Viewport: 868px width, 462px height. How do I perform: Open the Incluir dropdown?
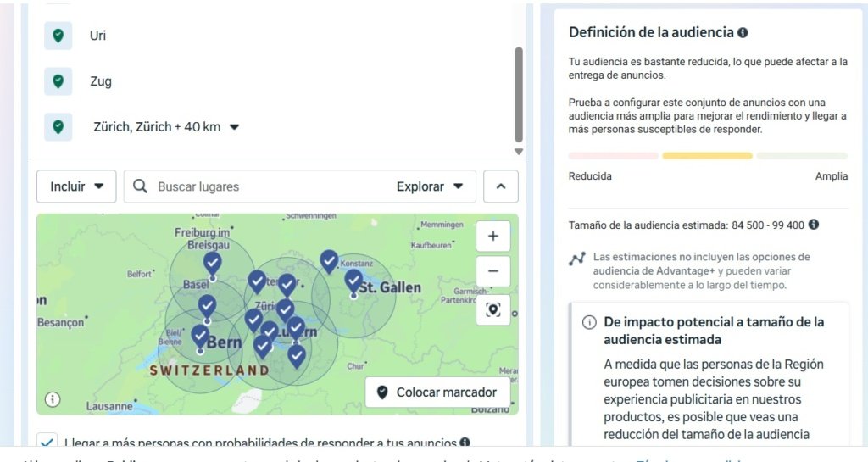(x=76, y=186)
